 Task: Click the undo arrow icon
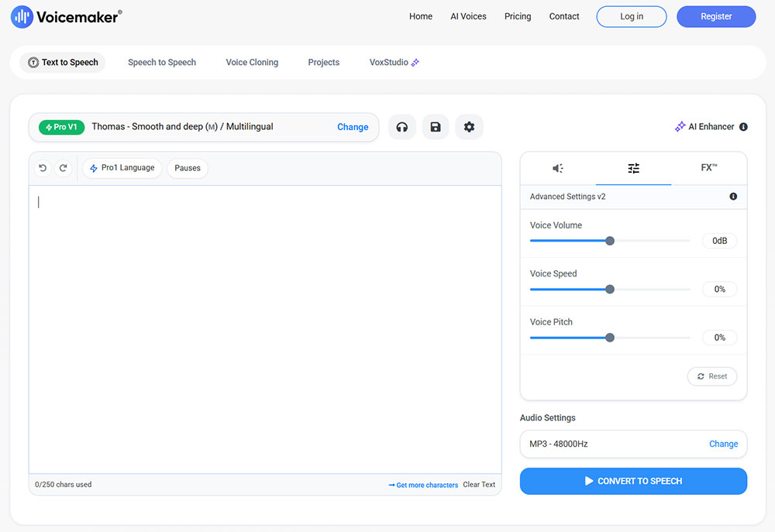(43, 168)
